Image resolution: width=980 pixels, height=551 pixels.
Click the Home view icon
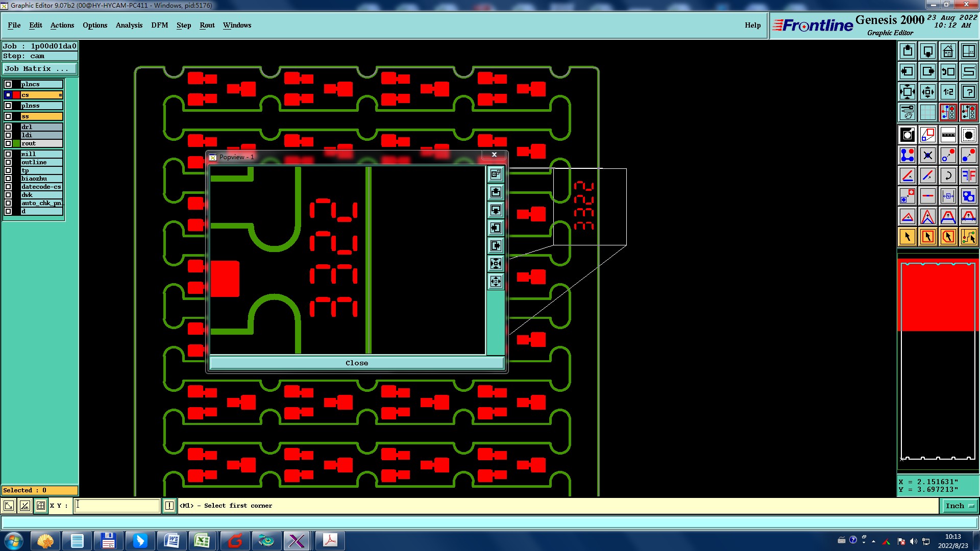(x=948, y=51)
